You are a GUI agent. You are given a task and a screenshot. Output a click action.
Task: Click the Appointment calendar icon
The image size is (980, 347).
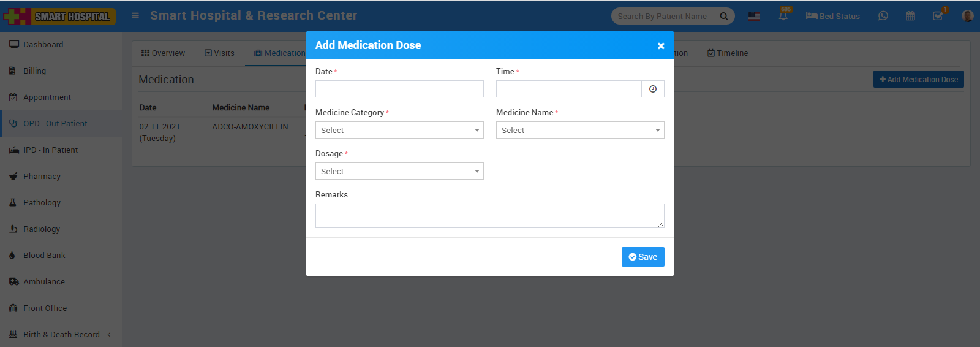(x=13, y=97)
